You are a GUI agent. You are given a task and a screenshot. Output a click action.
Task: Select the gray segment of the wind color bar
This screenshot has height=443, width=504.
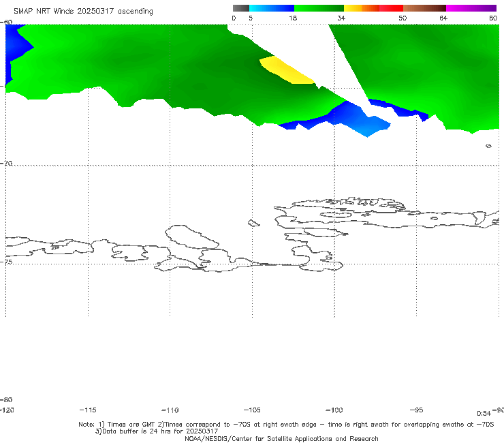241,8
